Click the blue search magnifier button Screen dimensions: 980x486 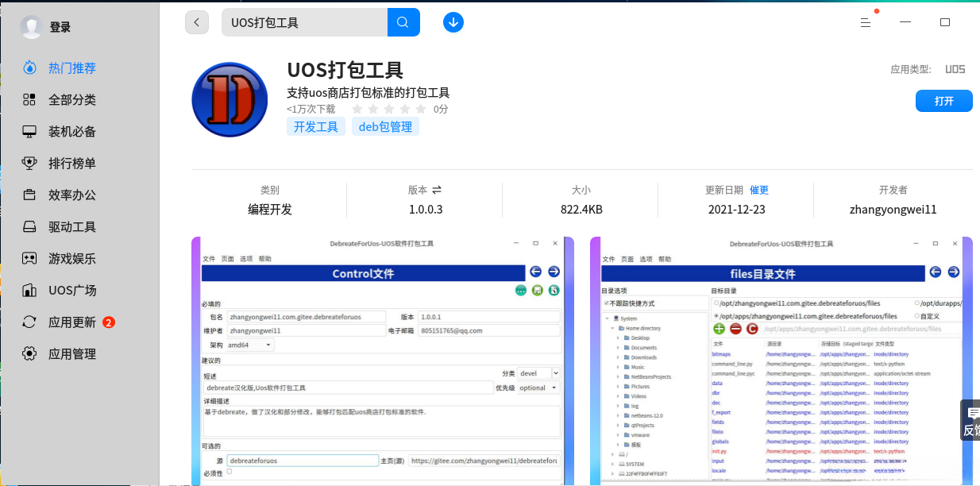[x=403, y=22]
